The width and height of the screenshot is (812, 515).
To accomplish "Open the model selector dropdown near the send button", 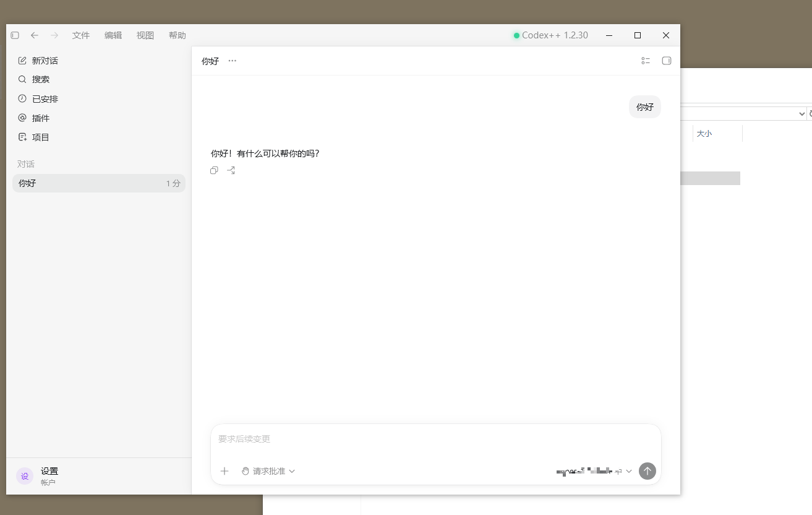I will click(x=594, y=471).
